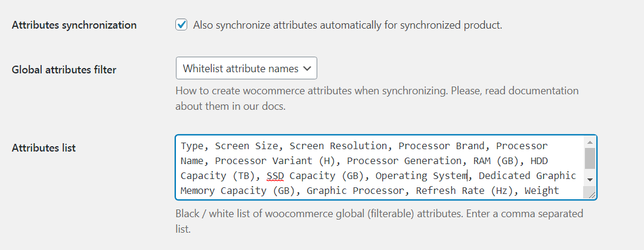
Task: Click the 'Attributes synchronization' setting label
Action: pos(75,25)
